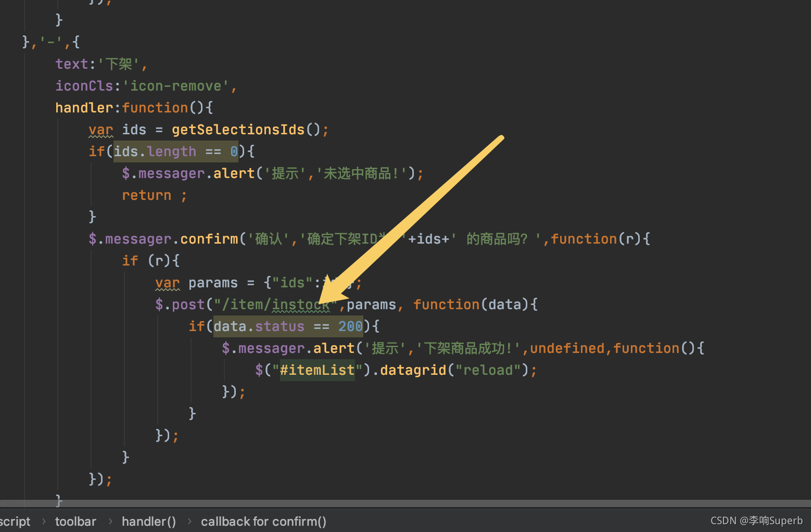Open the callback for confirm() breadcrumb
811x532 pixels.
coord(263,522)
